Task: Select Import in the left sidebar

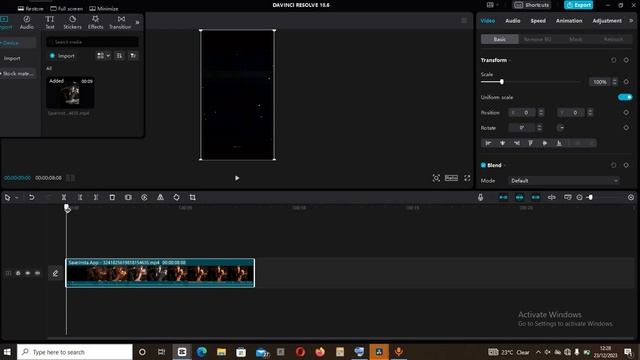Action: (12, 58)
